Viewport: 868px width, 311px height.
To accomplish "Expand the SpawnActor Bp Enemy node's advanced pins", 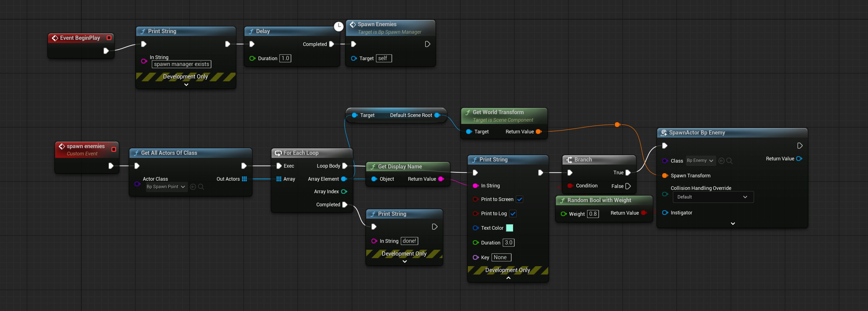I will click(x=733, y=223).
